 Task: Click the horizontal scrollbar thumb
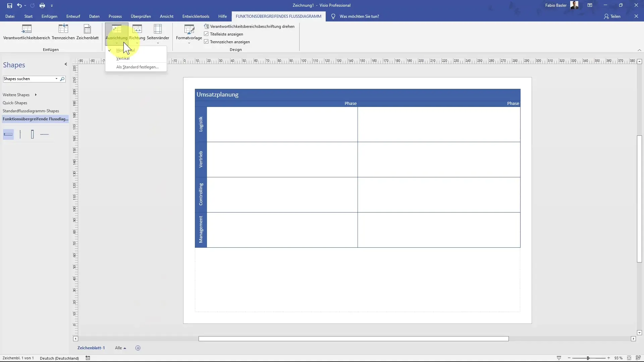click(354, 339)
